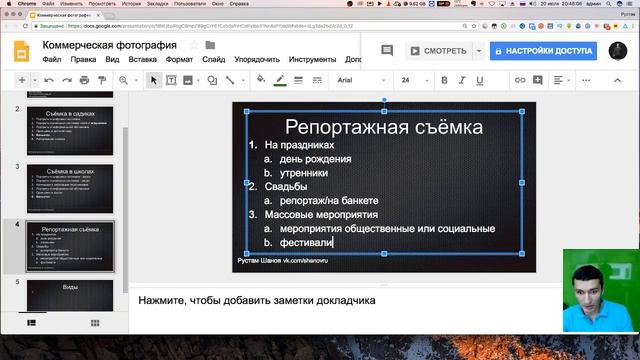Open the Инструменты menu

pyautogui.click(x=312, y=60)
